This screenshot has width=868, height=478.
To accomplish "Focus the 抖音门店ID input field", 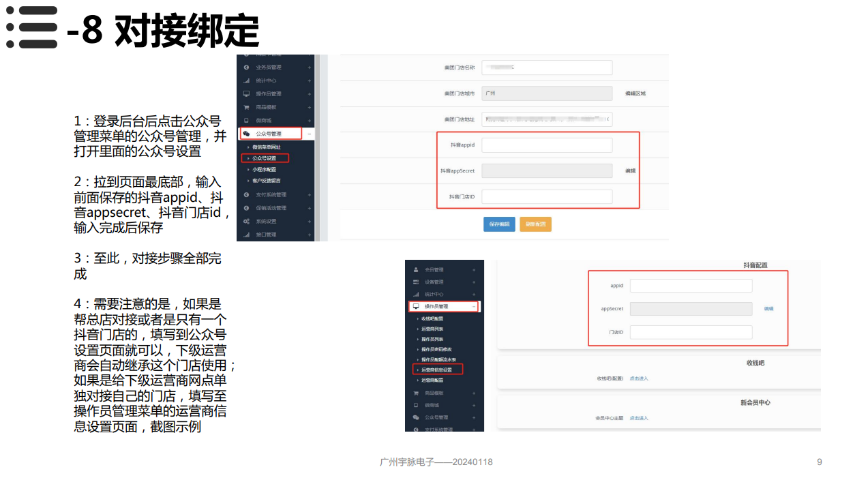I will click(x=547, y=197).
